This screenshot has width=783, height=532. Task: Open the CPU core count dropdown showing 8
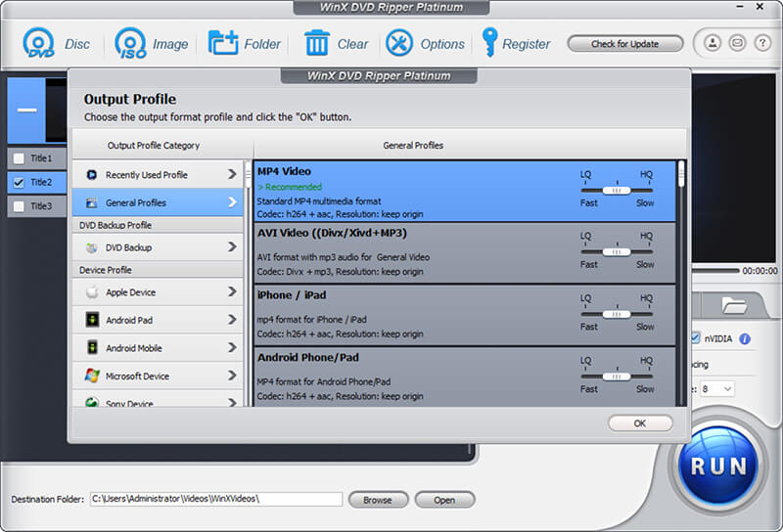pos(717,389)
